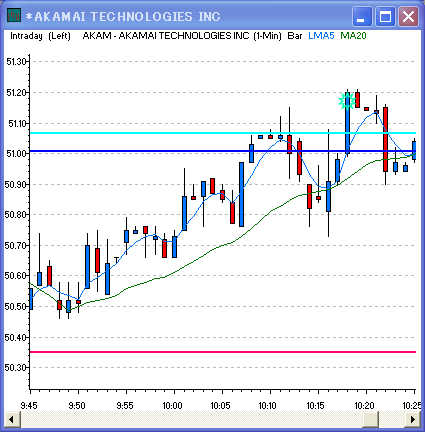Click the chart window icon in title bar
The image size is (425, 432).
point(14,15)
